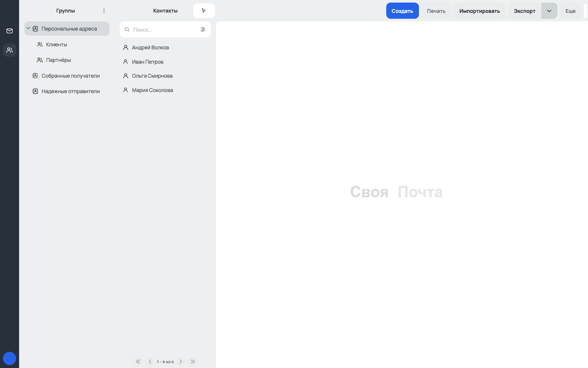This screenshot has height=368, width=588.
Task: Select contact Мария Соколова
Action: tap(165, 90)
